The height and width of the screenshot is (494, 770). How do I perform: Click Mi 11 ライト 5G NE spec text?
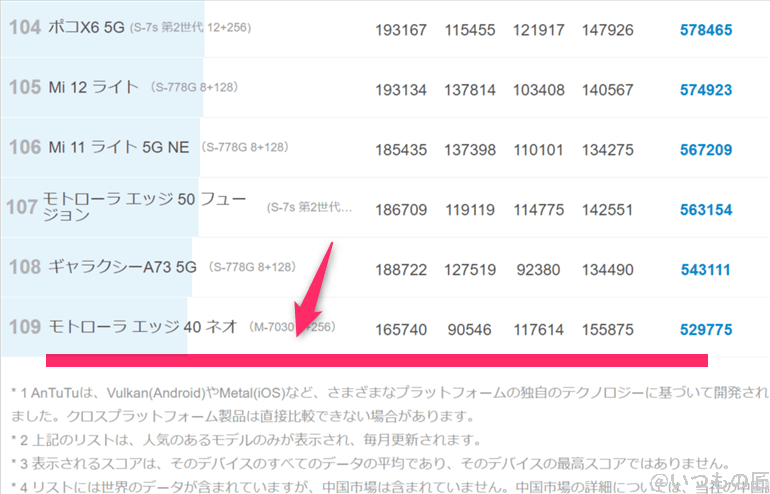245,147
